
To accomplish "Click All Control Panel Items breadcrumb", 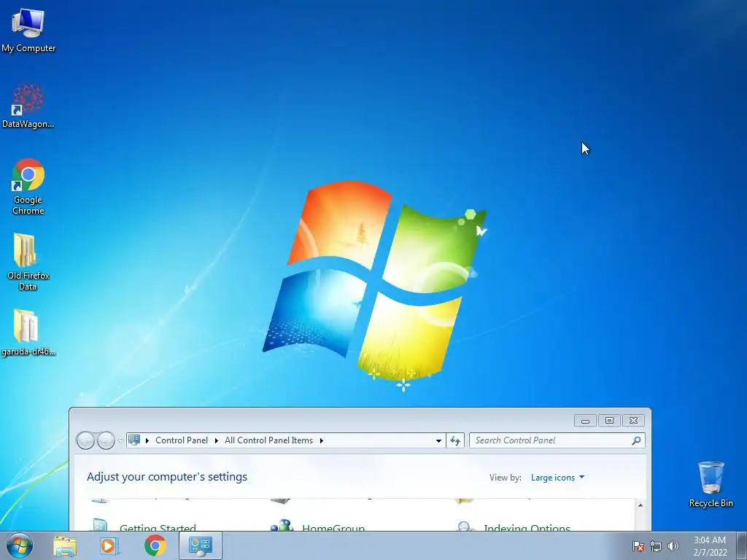I will [x=268, y=440].
